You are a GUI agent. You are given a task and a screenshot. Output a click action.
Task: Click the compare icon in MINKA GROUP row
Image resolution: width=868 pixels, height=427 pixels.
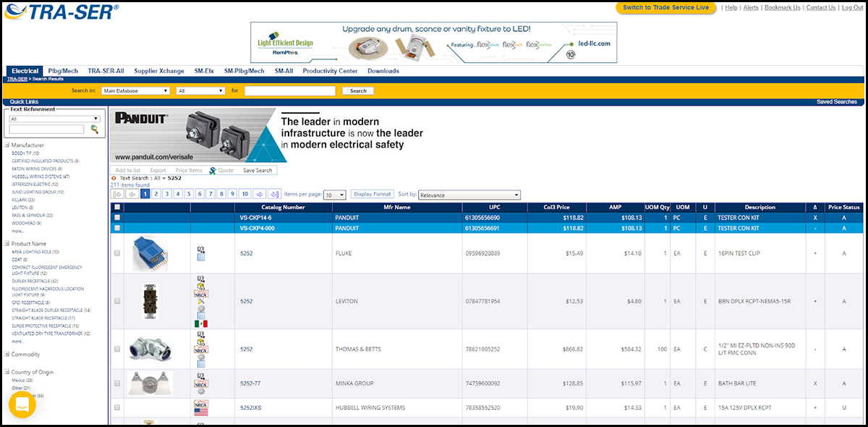click(x=201, y=376)
